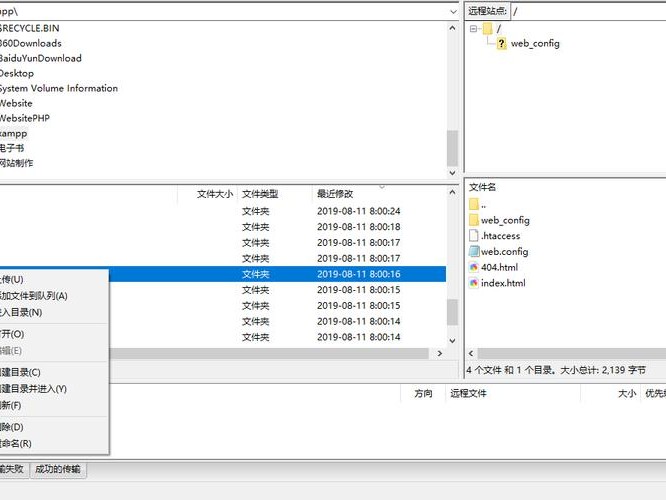Viewport: 666px width, 500px height.
Task: Click the remote site path input field
Action: [588, 11]
